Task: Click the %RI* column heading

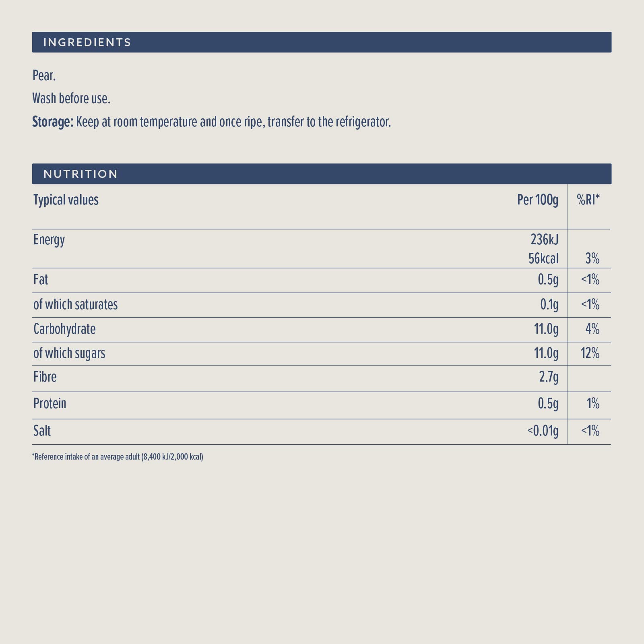Action: pos(588,200)
